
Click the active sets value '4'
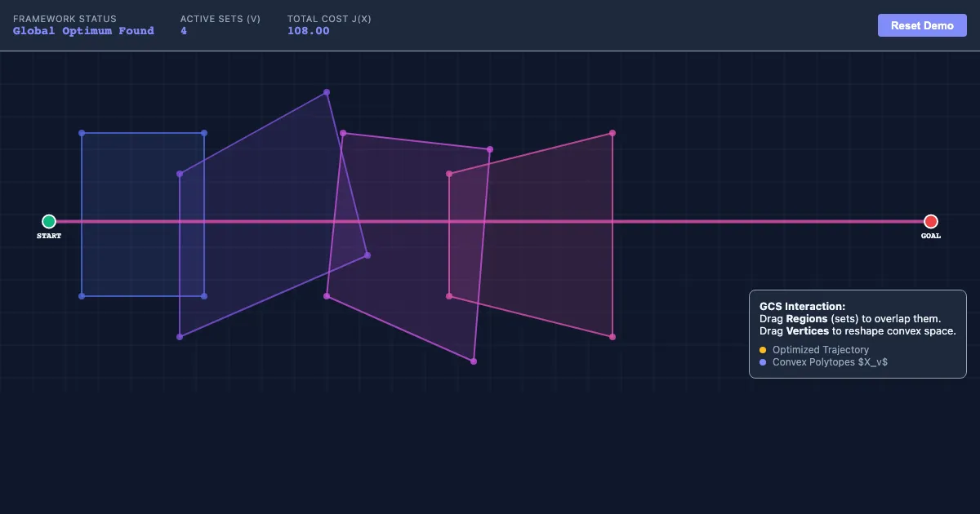tap(184, 31)
